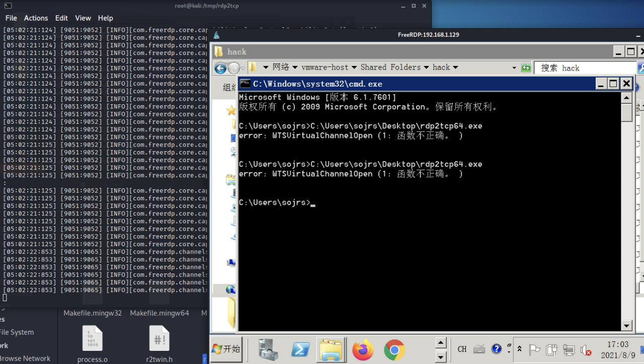Open the View menu in terminal
644x364 pixels.
coord(83,18)
